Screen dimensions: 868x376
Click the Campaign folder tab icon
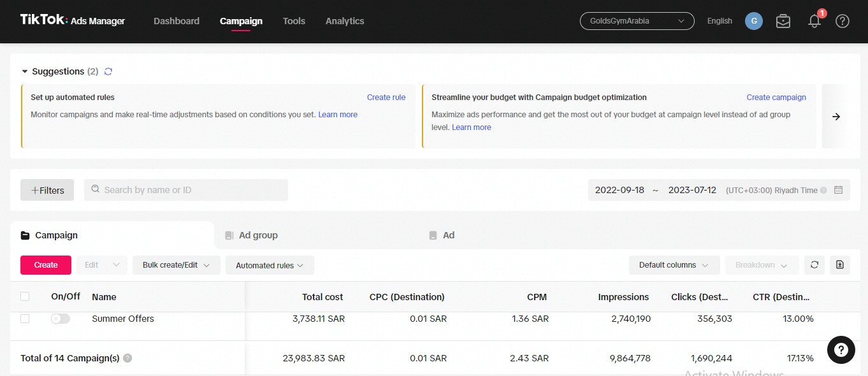coord(25,235)
